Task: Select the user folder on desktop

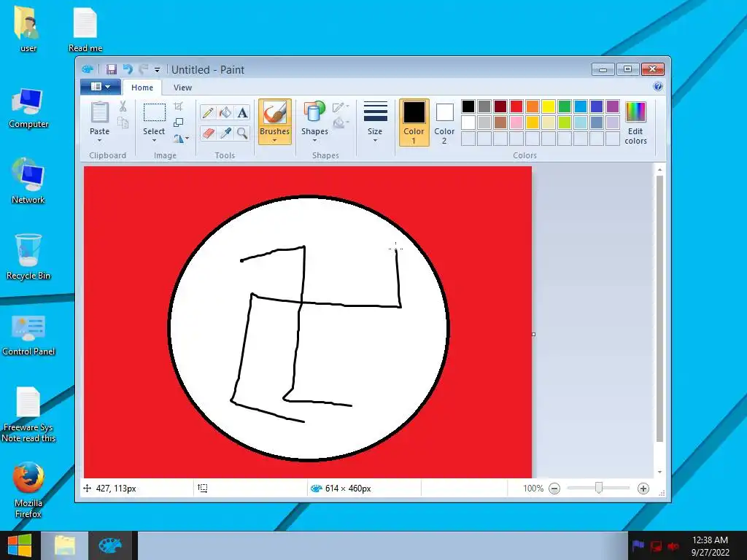Action: pos(28,29)
